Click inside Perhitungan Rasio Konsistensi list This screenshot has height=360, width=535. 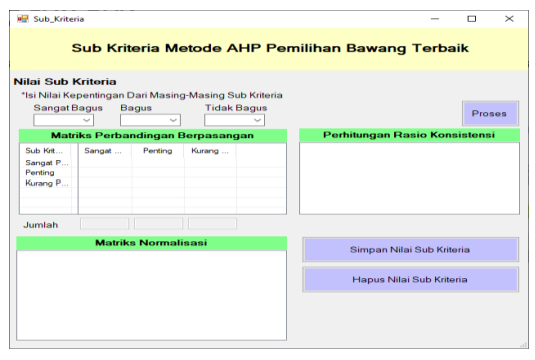click(x=409, y=178)
